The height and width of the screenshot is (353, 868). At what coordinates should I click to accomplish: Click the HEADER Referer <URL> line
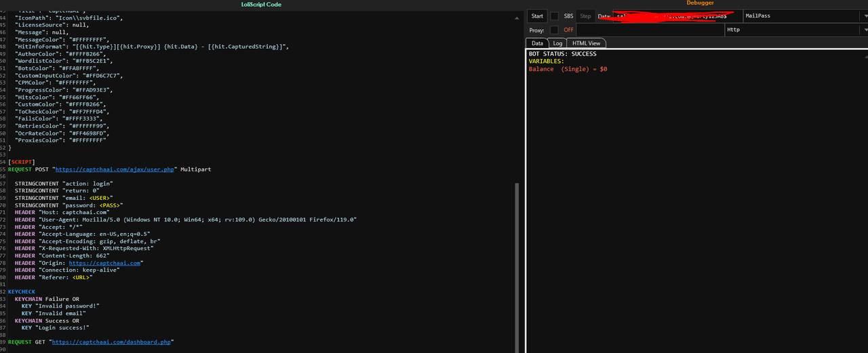54,278
